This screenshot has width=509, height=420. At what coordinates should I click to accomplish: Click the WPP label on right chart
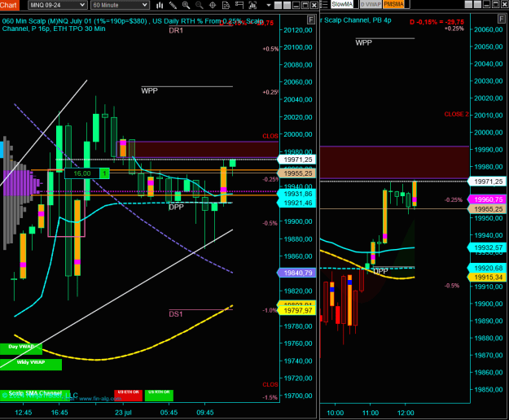tap(363, 42)
